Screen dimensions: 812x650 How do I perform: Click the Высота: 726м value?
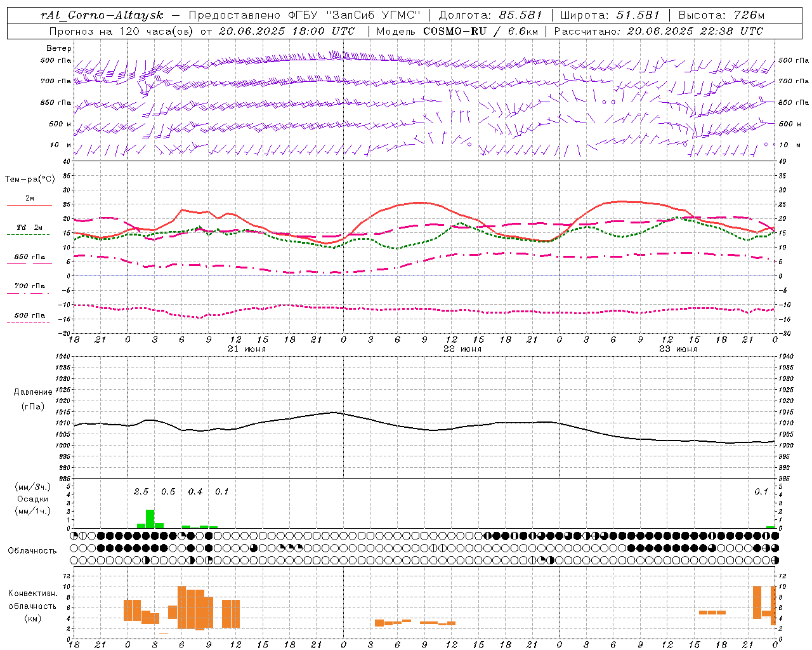[721, 15]
